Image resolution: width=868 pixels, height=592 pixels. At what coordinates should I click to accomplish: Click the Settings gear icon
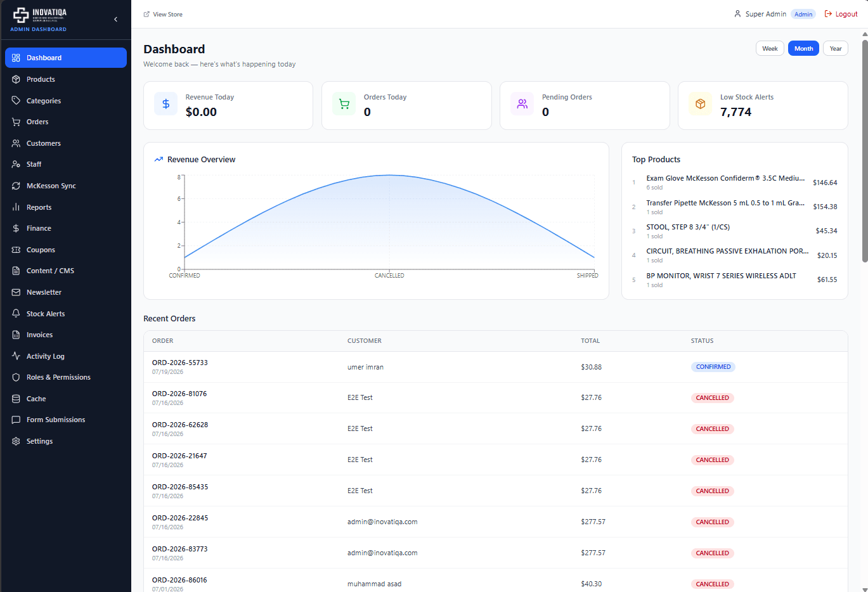16,441
